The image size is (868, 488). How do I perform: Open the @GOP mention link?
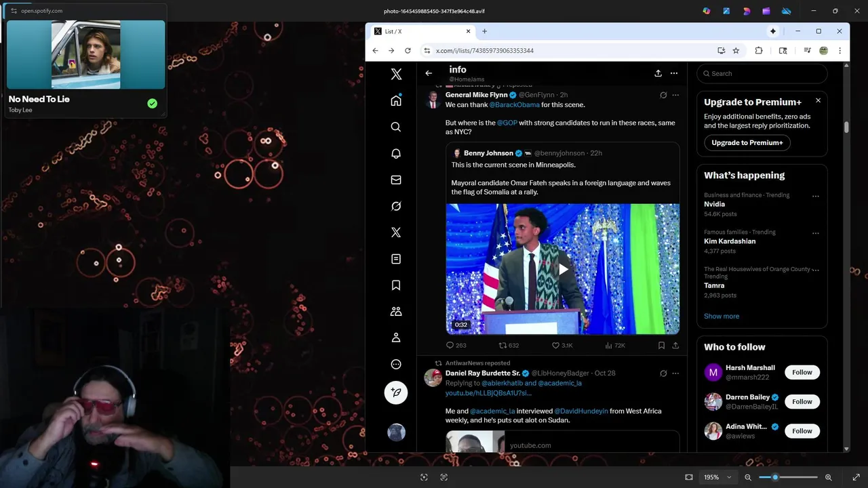point(507,123)
